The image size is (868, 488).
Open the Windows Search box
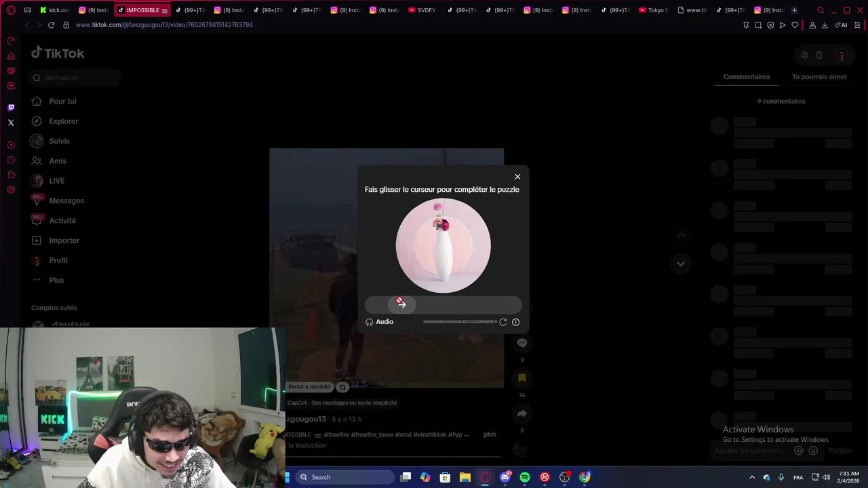pos(345,477)
